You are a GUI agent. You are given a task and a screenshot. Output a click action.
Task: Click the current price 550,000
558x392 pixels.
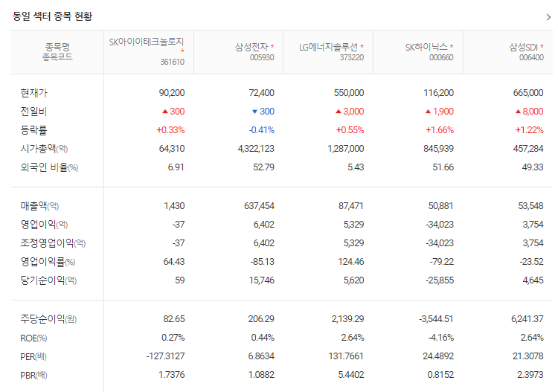(x=349, y=93)
